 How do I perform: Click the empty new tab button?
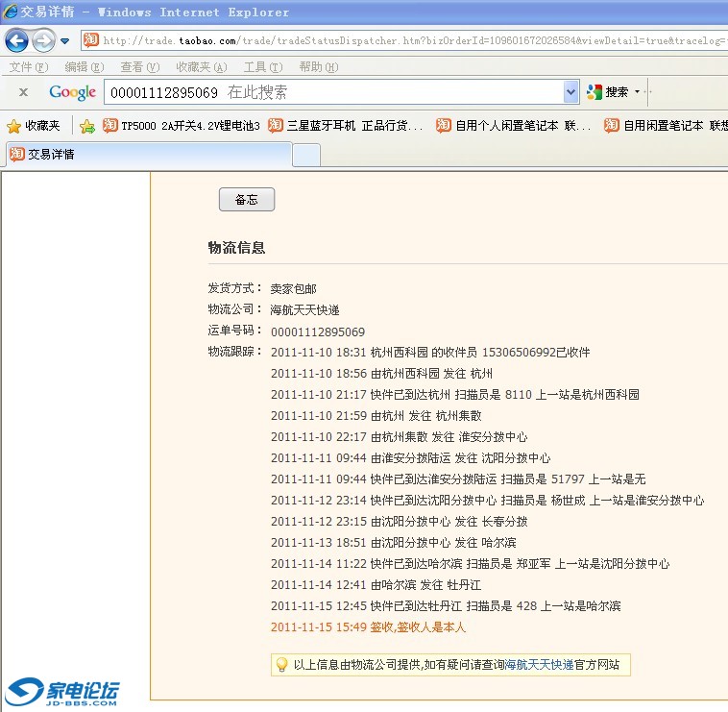tap(306, 155)
